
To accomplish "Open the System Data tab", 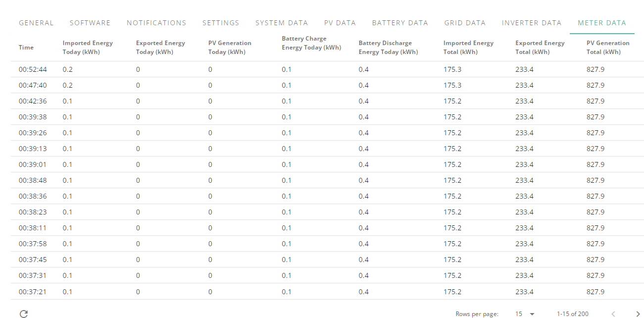I will point(282,23).
